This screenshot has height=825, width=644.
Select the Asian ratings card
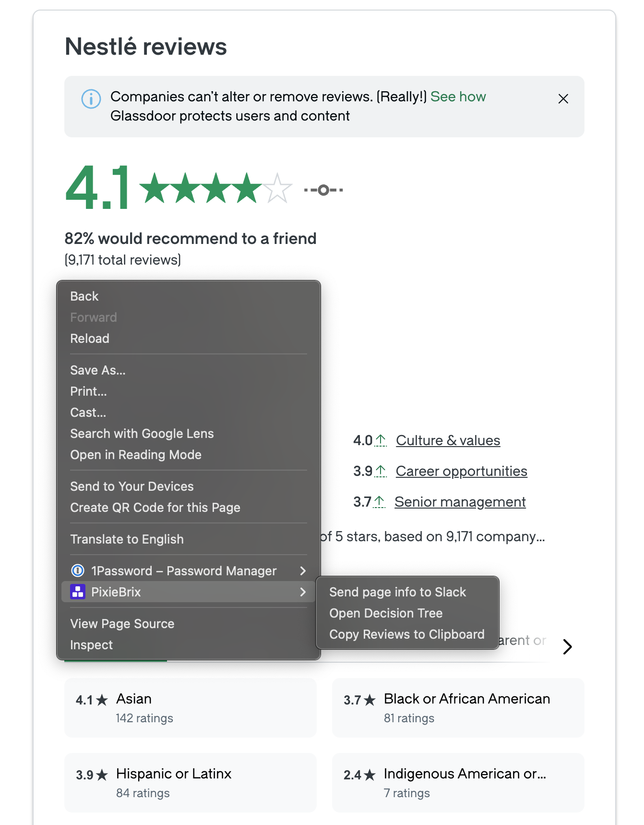190,707
